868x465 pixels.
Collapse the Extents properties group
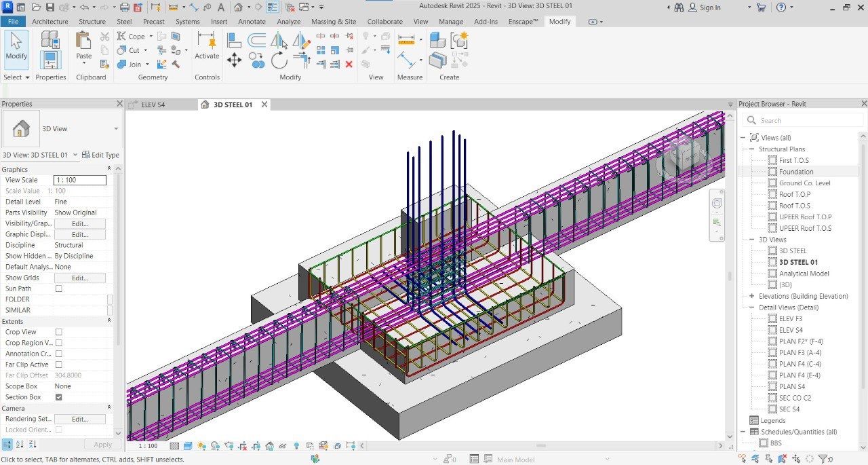click(x=109, y=321)
